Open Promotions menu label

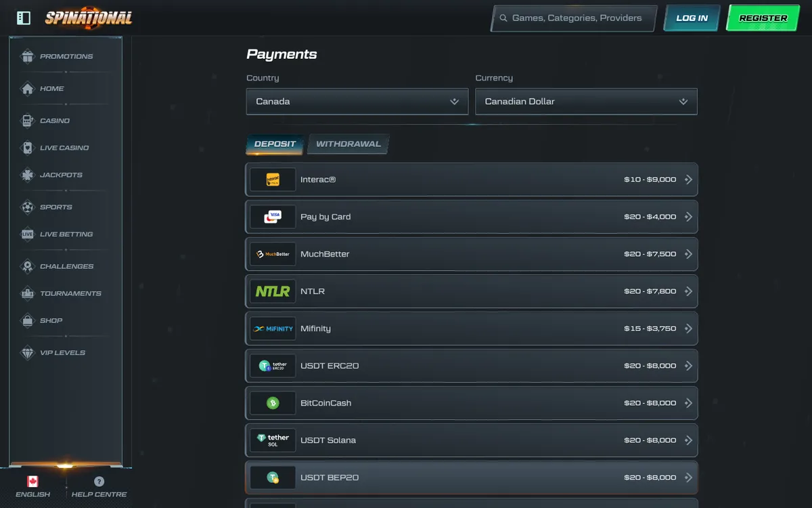[x=66, y=56]
